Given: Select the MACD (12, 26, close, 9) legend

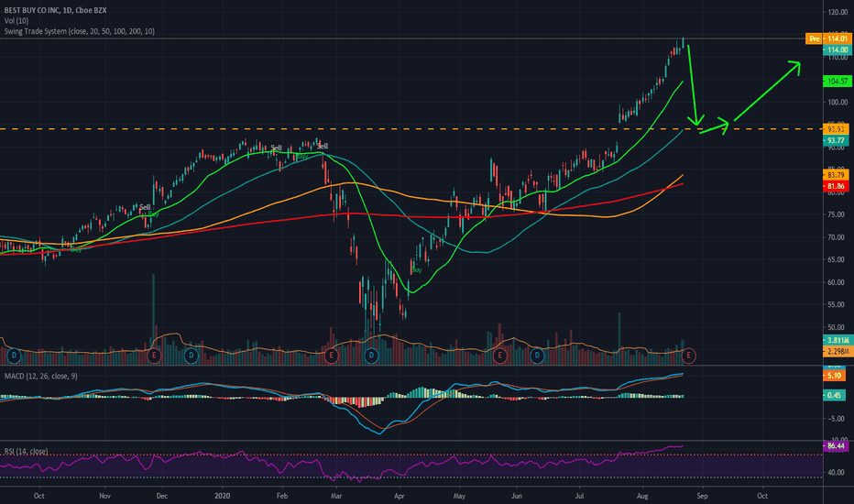Looking at the screenshot, I should 41,376.
